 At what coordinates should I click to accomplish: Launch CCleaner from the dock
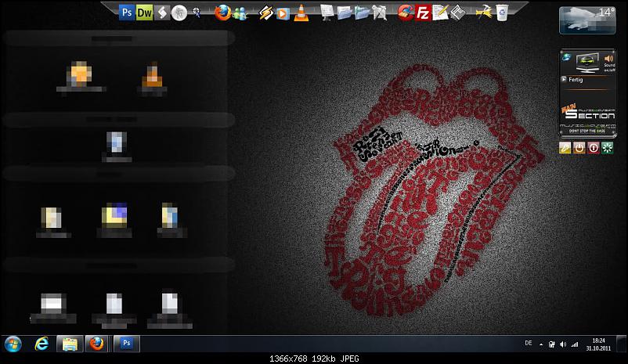pos(406,13)
